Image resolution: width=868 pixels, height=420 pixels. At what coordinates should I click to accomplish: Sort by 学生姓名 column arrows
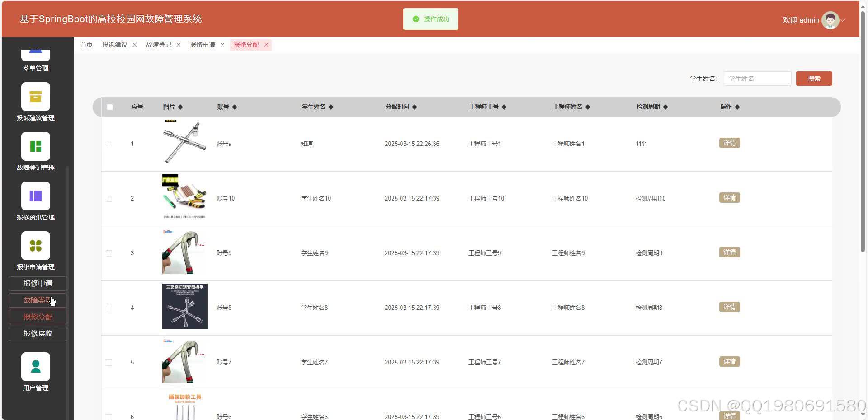[x=331, y=107]
